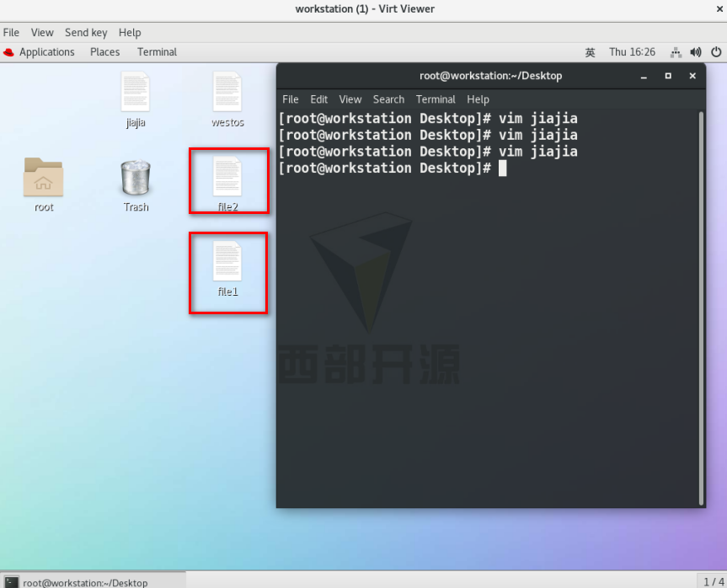Open Virt Viewer View menu
Viewport: 727px width, 588px height.
click(42, 33)
